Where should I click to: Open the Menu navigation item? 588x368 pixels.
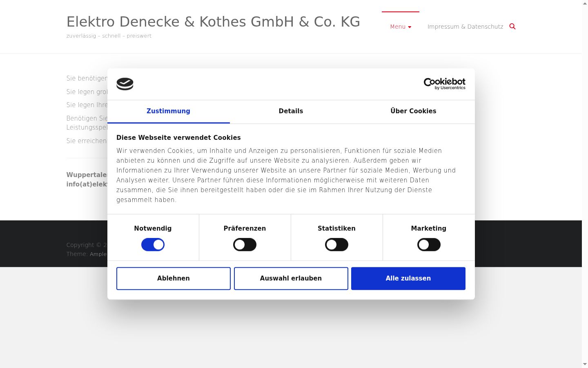401,27
